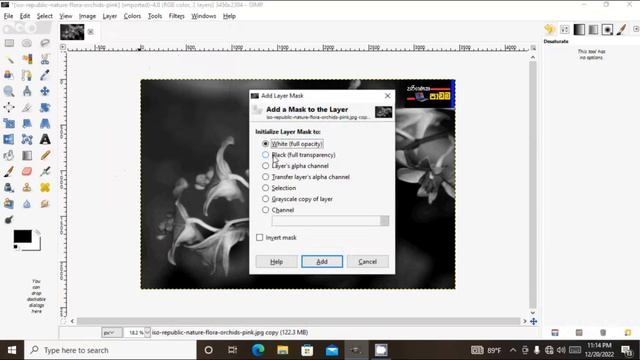Choose Grayscale copy of layer option
This screenshot has height=360, width=640.
297,199
